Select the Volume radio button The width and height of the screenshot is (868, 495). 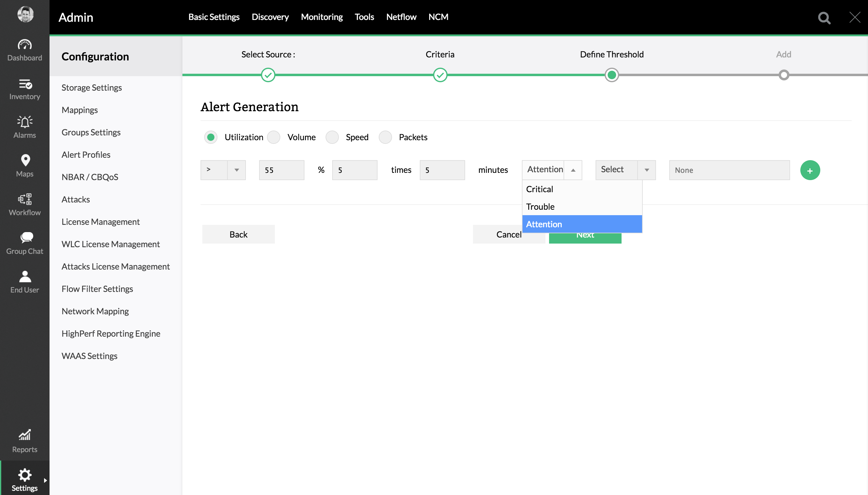274,137
